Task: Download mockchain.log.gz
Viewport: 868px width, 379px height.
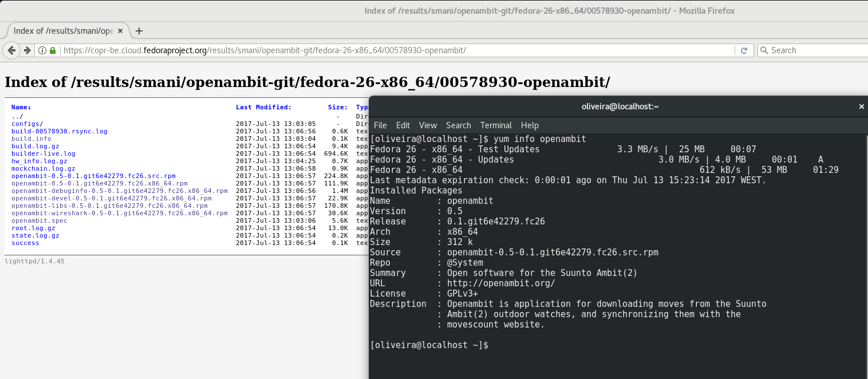Action: [x=44, y=168]
